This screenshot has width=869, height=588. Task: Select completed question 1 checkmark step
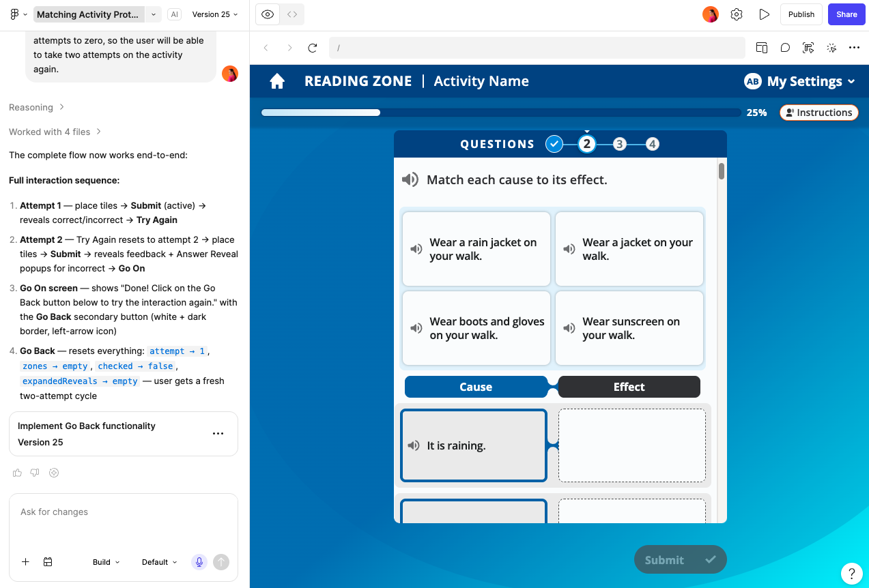coord(554,144)
